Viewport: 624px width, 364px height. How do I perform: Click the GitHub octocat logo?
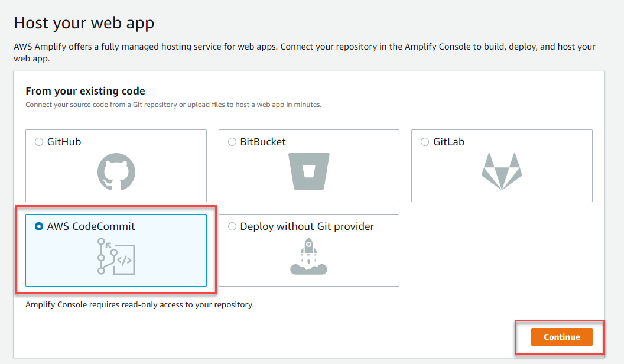click(x=116, y=171)
